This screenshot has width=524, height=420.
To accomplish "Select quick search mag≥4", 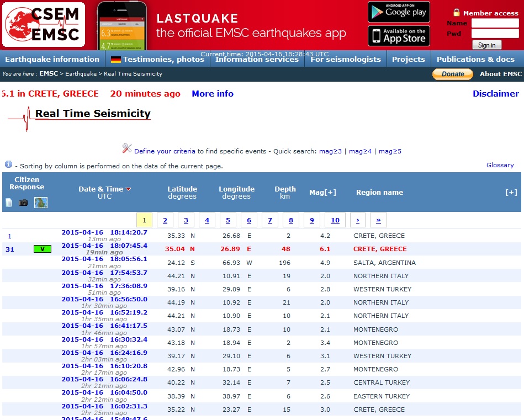I will point(360,151).
